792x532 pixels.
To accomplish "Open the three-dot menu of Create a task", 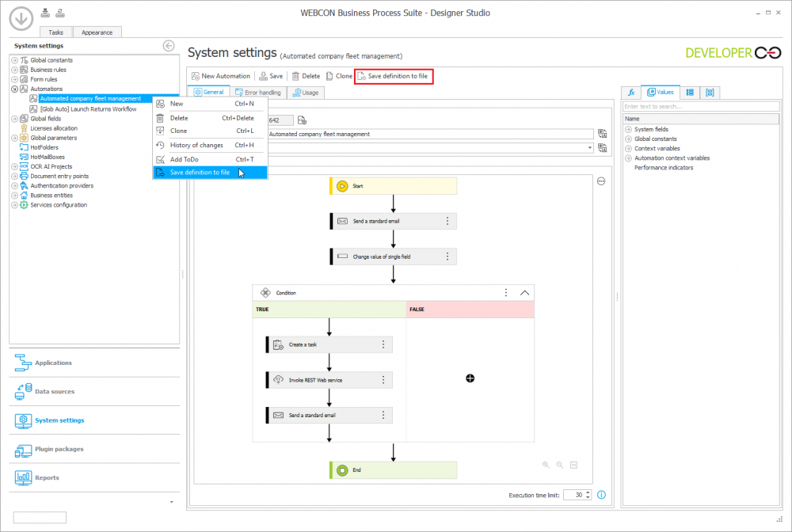I will (x=383, y=344).
